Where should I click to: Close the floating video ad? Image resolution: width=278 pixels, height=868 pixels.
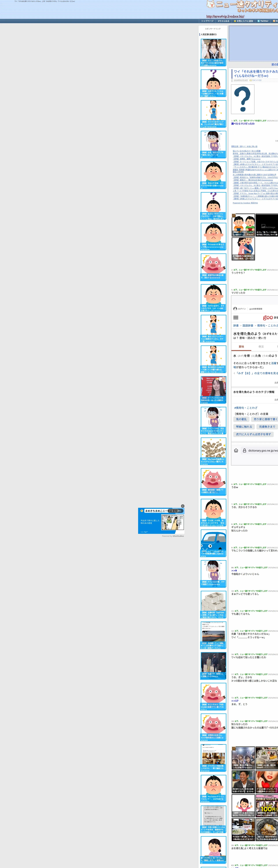pyautogui.click(x=183, y=506)
